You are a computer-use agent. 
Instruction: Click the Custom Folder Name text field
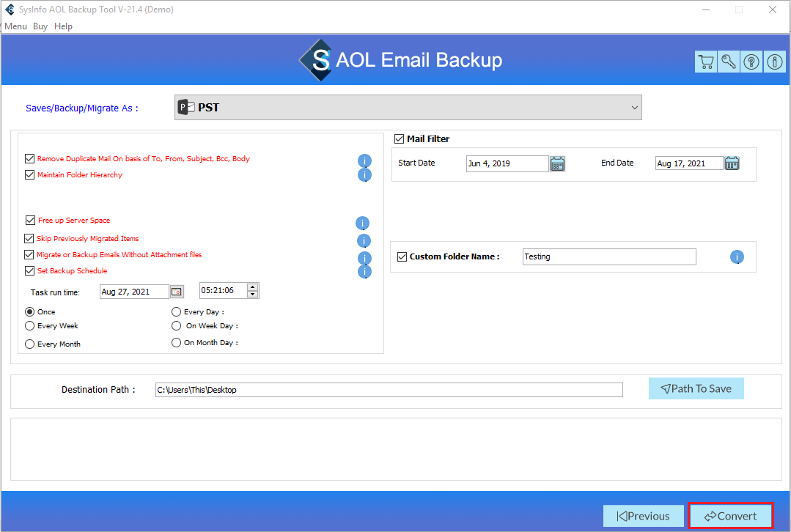(609, 256)
